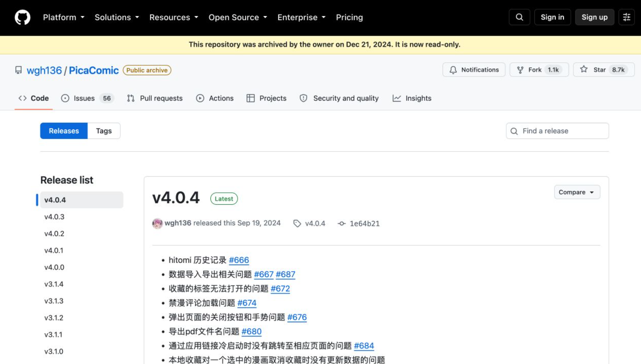Click the star icon

click(584, 69)
